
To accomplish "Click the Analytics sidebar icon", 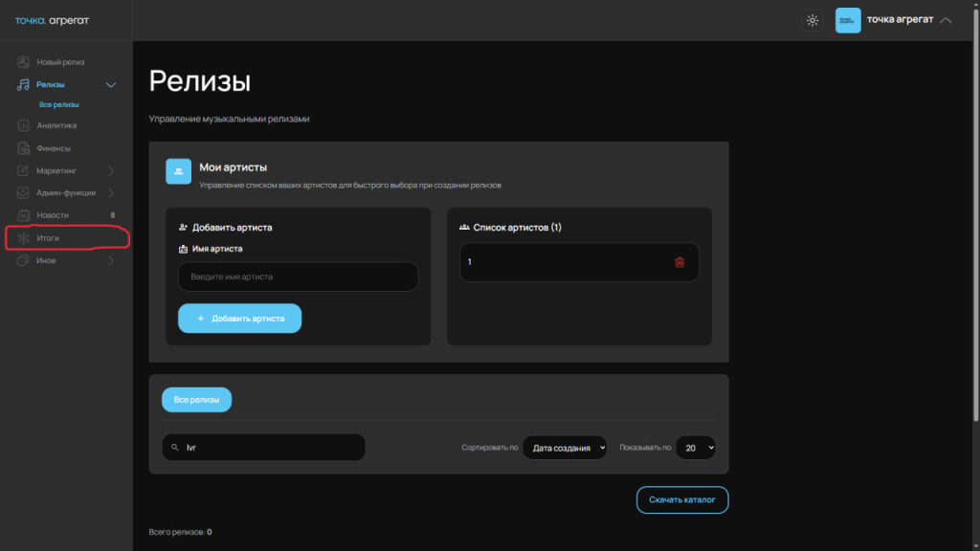I will point(24,125).
